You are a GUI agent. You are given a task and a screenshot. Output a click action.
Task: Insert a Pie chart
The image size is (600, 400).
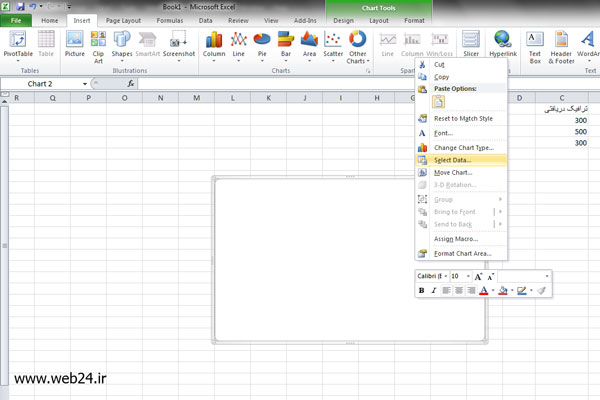(262, 46)
